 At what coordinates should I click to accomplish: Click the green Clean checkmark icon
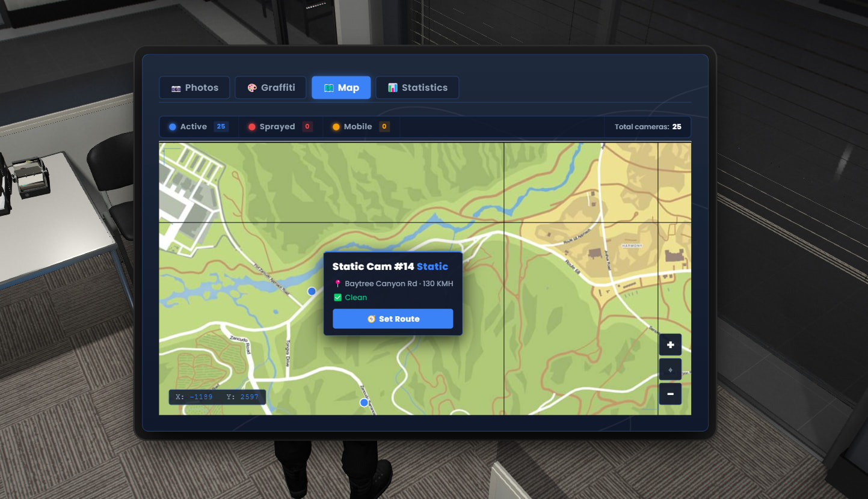coord(337,298)
